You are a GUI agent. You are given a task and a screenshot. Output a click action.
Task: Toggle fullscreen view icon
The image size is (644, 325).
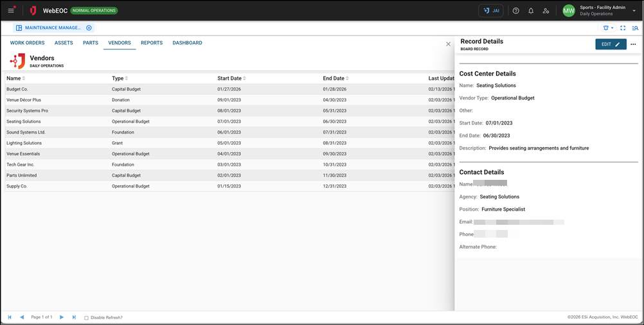coord(623,28)
